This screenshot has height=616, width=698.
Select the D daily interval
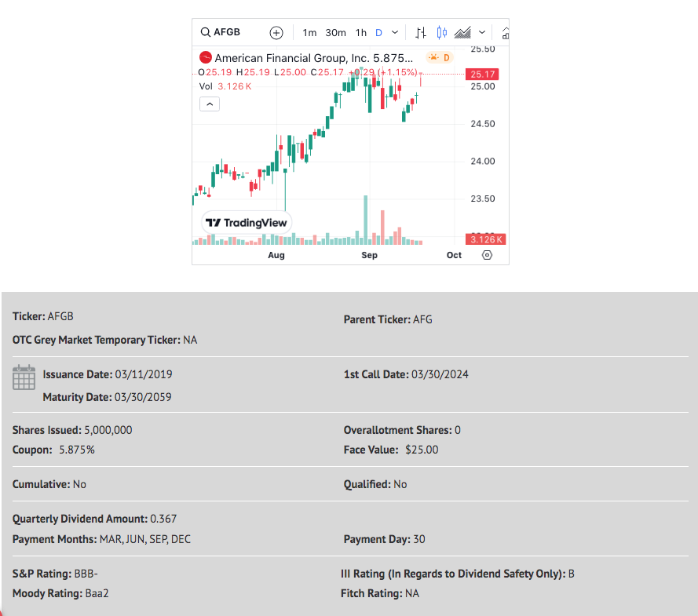coord(378,33)
